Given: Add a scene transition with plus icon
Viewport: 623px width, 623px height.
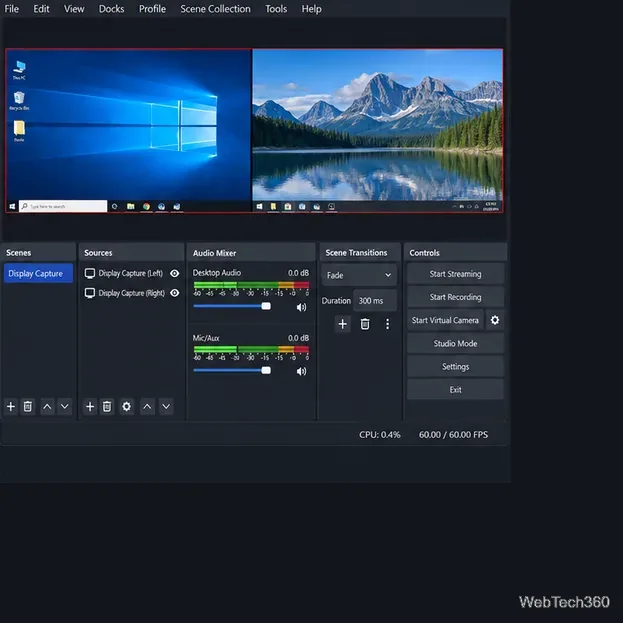Looking at the screenshot, I should 342,324.
